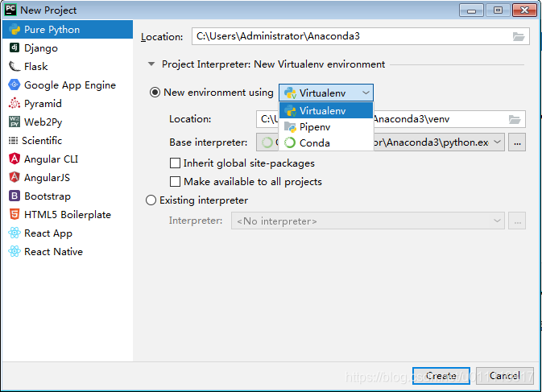542x392 pixels.
Task: Select React Native project label
Action: tap(54, 251)
